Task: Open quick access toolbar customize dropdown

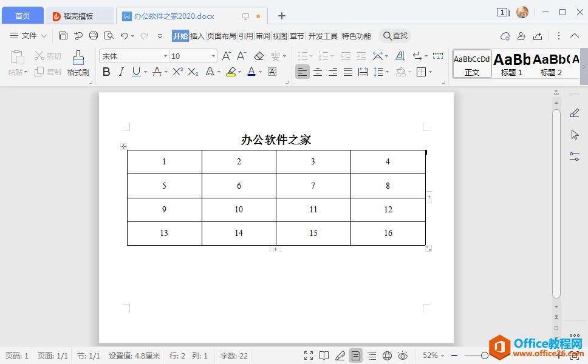Action: coord(160,36)
